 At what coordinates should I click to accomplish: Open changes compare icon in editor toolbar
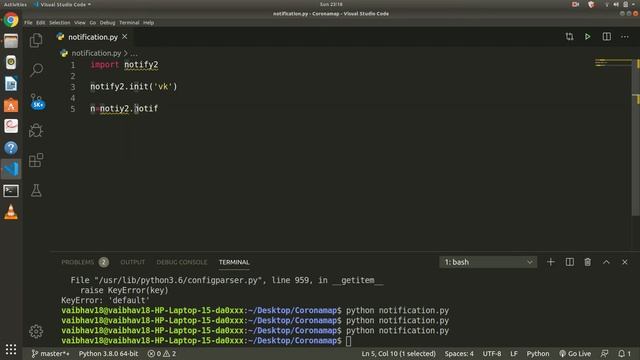569,37
